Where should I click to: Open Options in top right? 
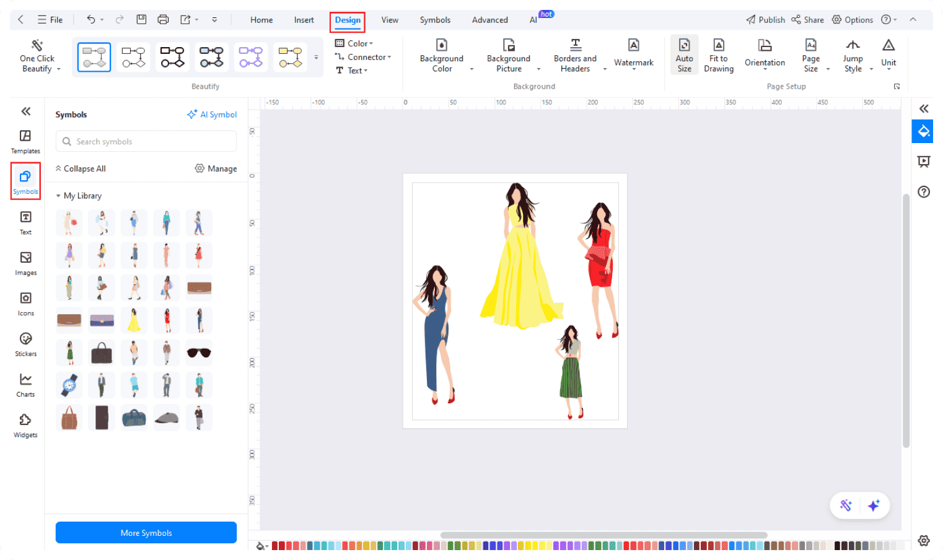852,20
